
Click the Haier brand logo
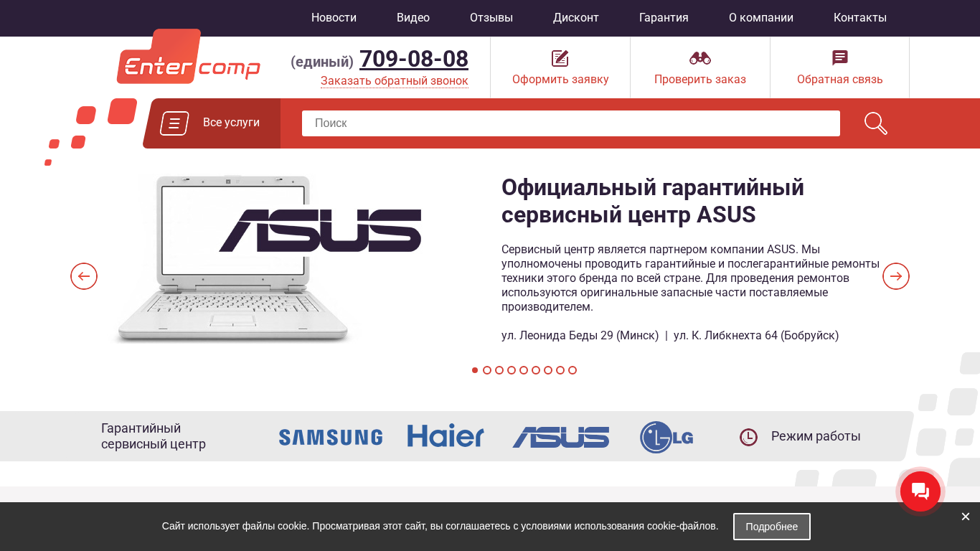446,435
